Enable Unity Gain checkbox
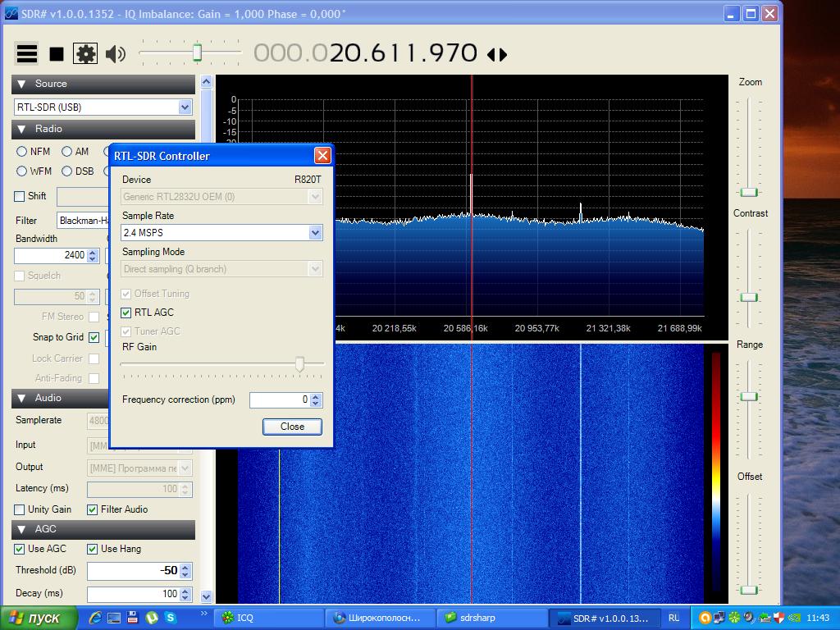This screenshot has width=840, height=630. click(20, 509)
